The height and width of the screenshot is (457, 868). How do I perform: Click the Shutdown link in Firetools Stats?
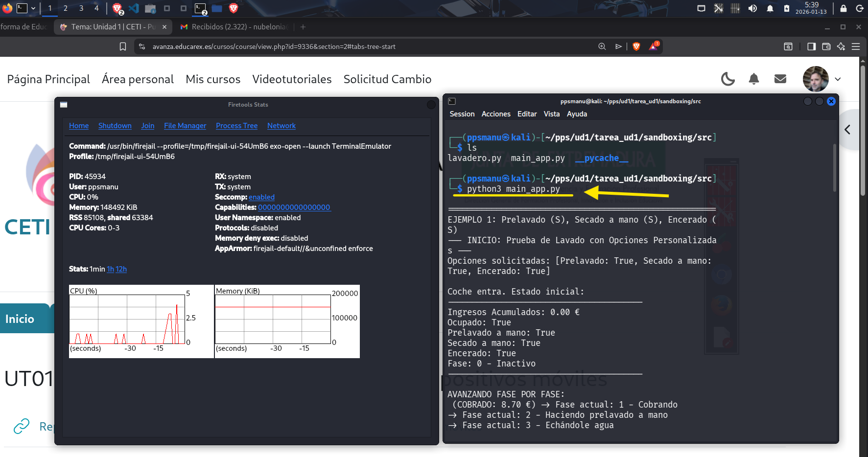(x=115, y=126)
